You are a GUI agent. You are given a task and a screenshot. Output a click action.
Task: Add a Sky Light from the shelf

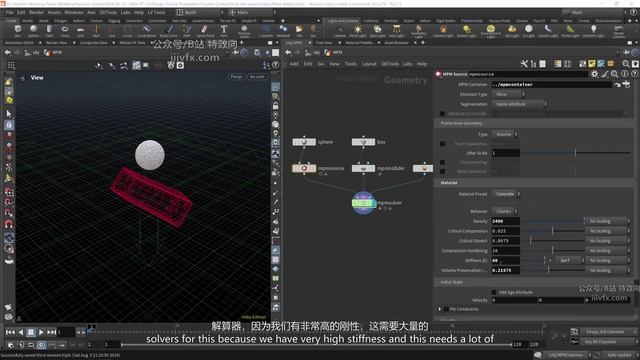coord(512,31)
